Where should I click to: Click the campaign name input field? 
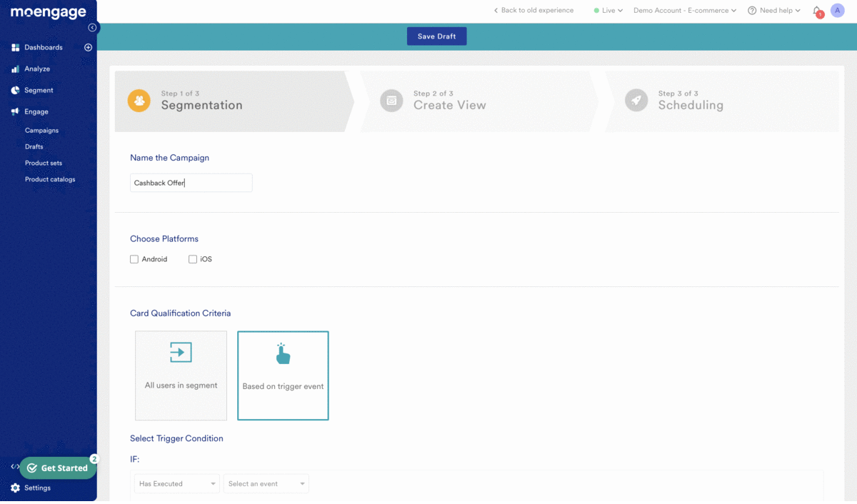click(x=191, y=183)
